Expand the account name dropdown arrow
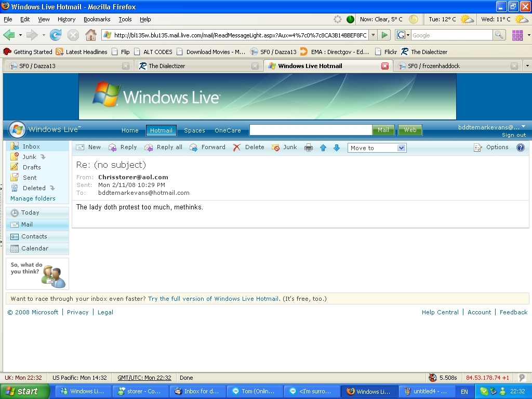The image size is (532, 399). 523,127
